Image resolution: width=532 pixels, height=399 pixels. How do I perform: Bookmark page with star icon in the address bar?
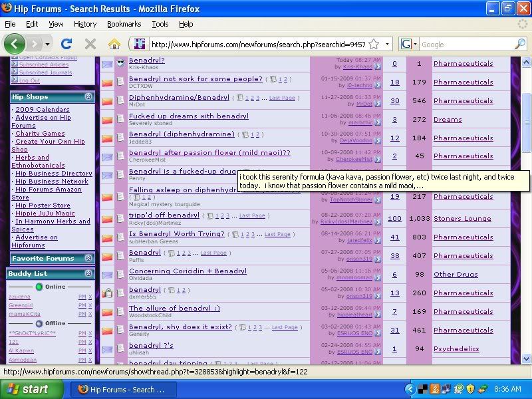[374, 44]
